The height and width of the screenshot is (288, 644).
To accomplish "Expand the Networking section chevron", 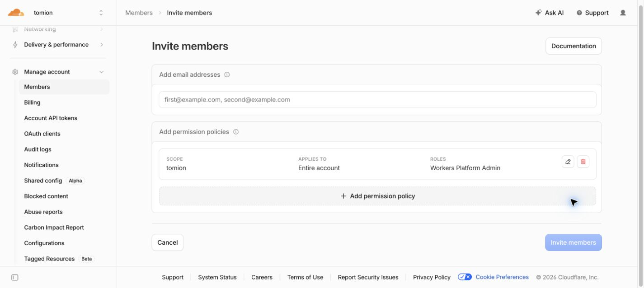I will (101, 29).
